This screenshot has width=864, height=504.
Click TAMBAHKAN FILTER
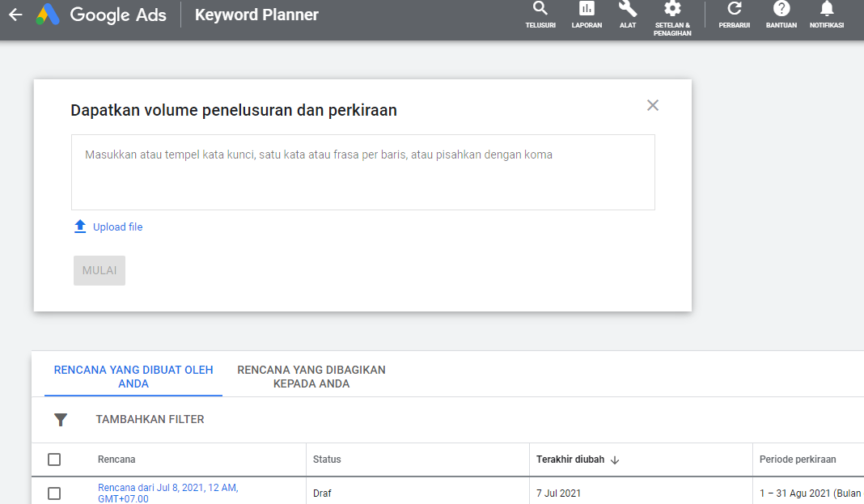coord(150,419)
